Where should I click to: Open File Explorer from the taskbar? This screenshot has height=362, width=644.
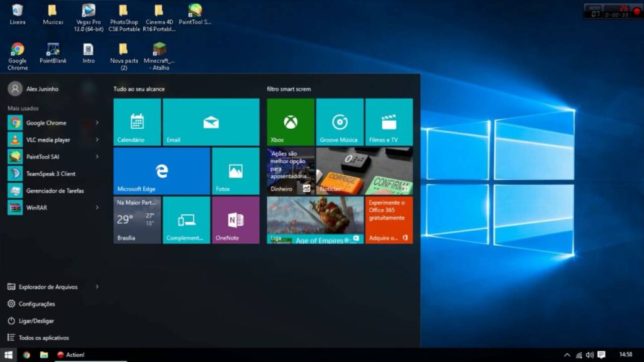(x=44, y=355)
